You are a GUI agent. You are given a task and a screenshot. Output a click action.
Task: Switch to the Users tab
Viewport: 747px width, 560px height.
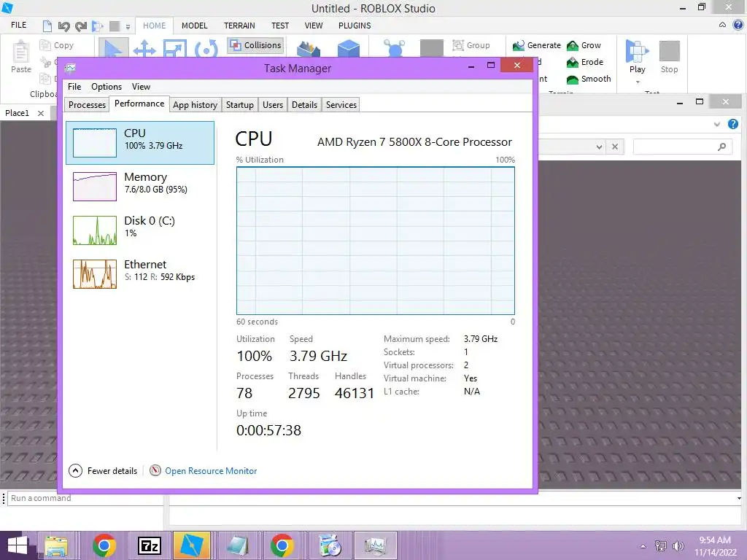tap(273, 105)
